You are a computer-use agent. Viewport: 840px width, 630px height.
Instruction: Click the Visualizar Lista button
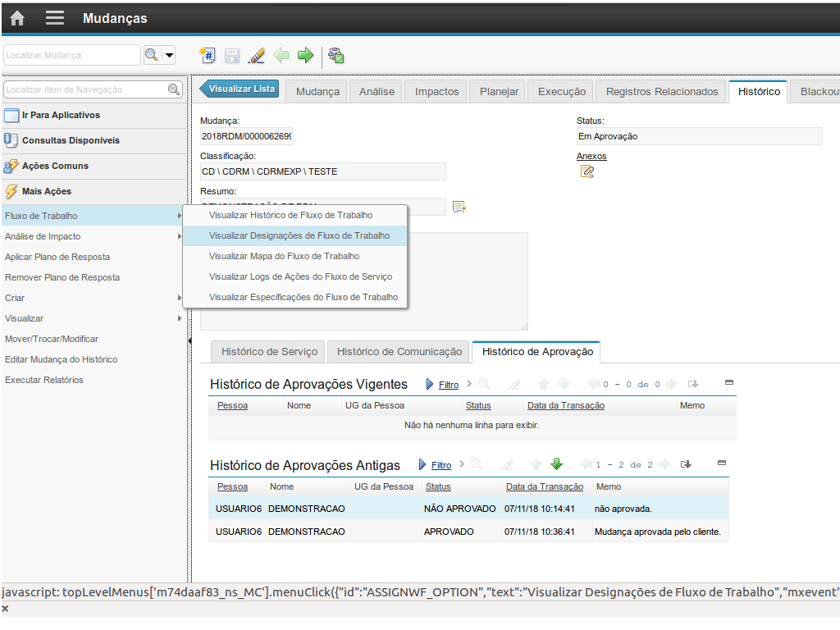[239, 89]
